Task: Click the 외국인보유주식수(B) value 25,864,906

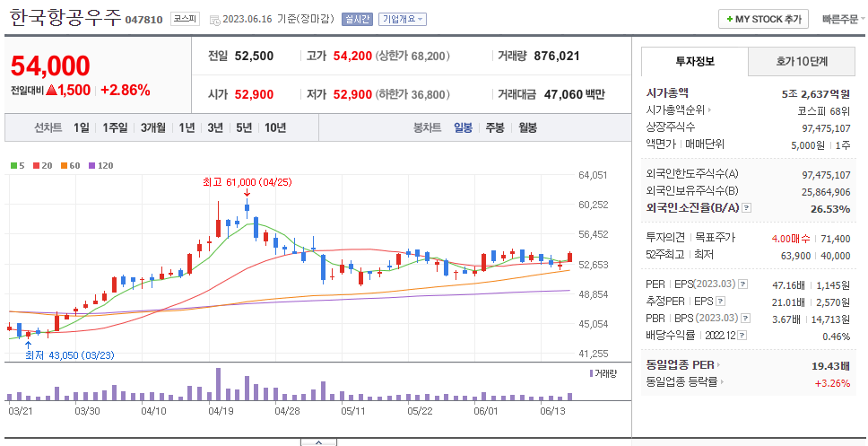Action: point(827,192)
